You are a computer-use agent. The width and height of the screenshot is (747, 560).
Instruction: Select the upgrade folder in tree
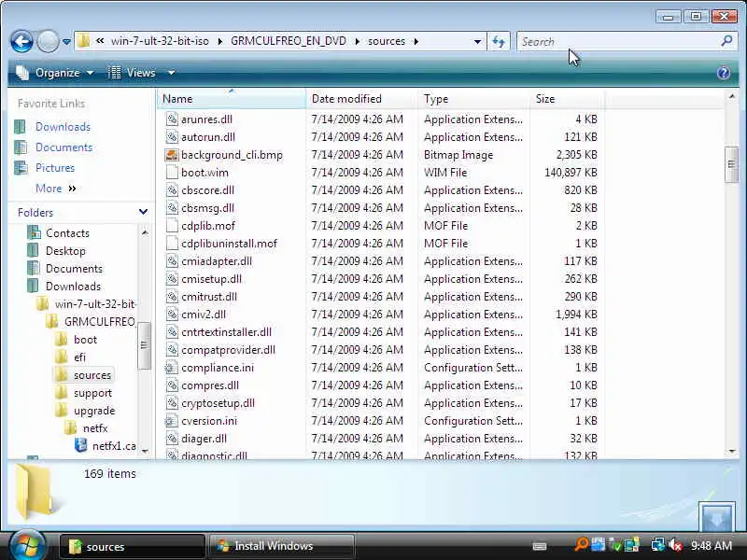point(94,411)
